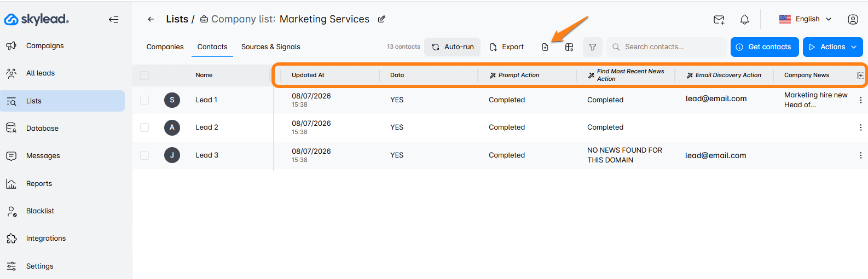Click Lead 1 updated date 08/07/2026
868x279 pixels.
[x=311, y=96]
